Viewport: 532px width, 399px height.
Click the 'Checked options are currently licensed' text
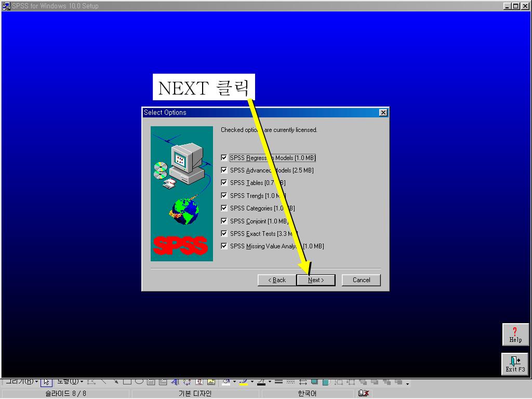(x=269, y=130)
